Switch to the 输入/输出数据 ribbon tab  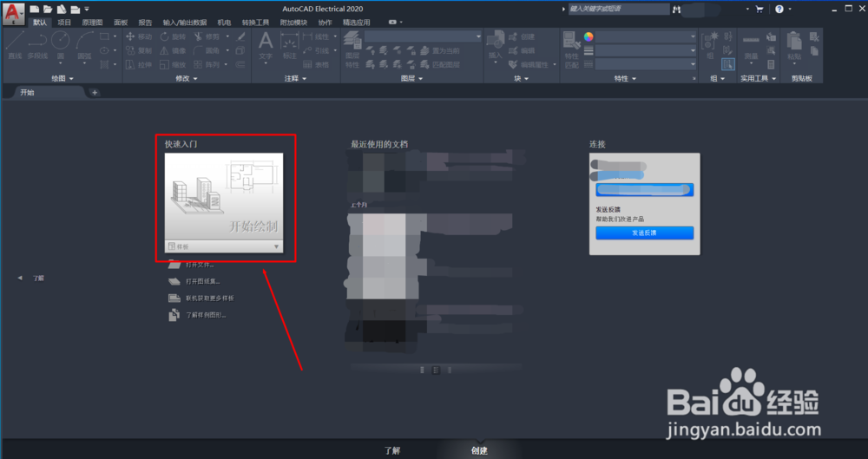pyautogui.click(x=185, y=23)
